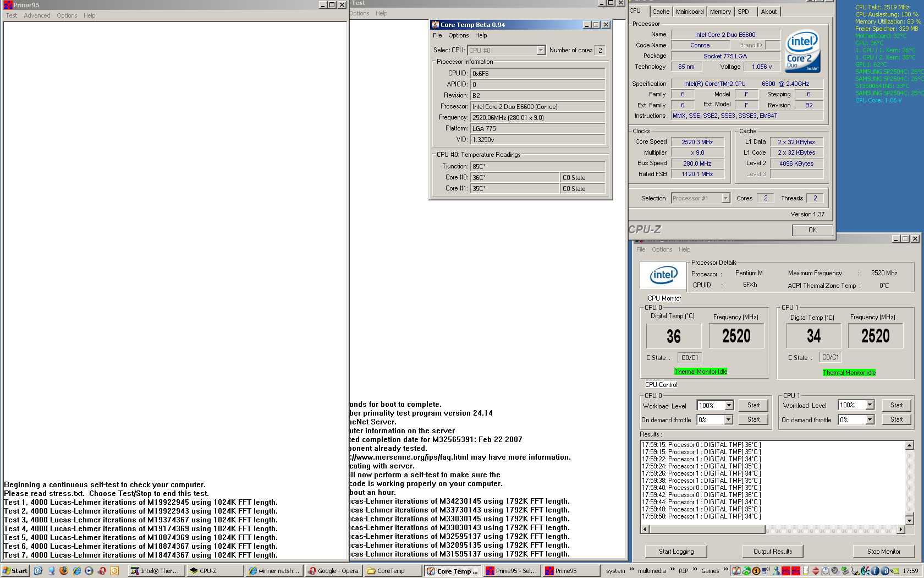Image resolution: width=924 pixels, height=578 pixels.
Task: Click the user figure tray icon
Action: [x=776, y=571]
